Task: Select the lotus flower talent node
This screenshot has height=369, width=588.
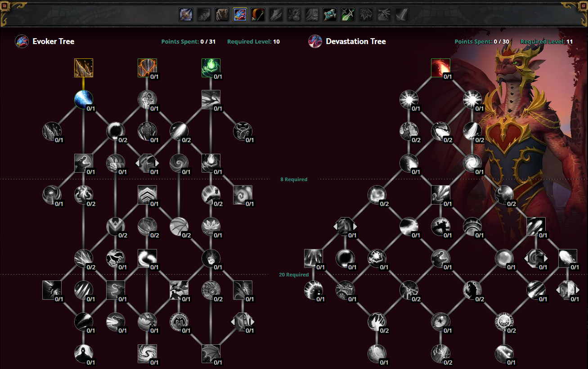Action: (x=211, y=227)
